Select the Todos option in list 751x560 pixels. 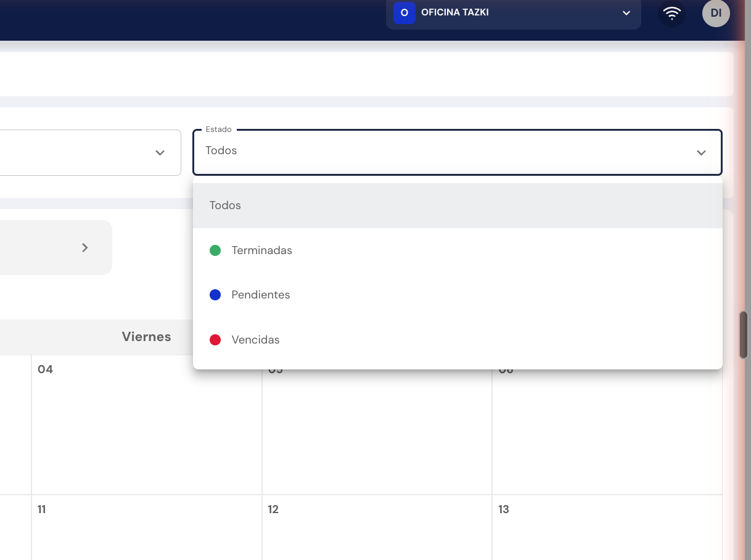pos(458,205)
